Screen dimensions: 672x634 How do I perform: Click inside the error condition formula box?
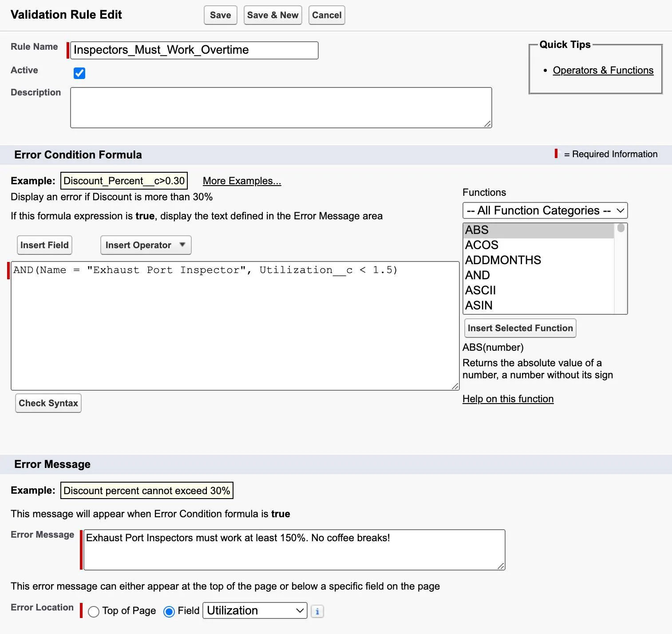tap(235, 326)
